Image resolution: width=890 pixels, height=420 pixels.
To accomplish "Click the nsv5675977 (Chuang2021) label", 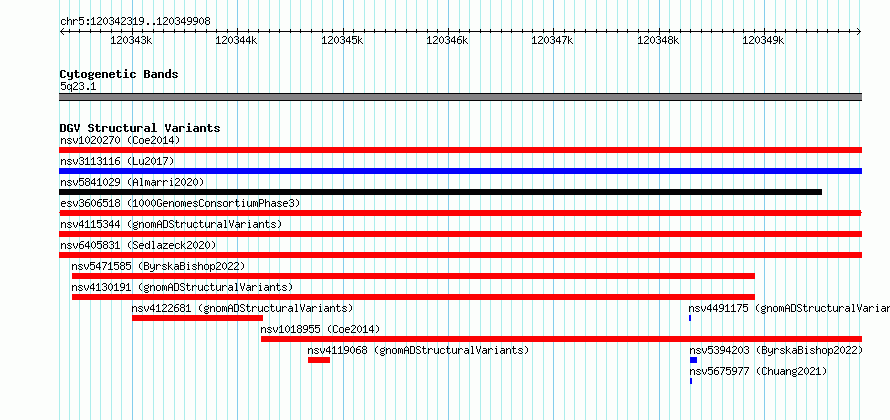I will 758,371.
